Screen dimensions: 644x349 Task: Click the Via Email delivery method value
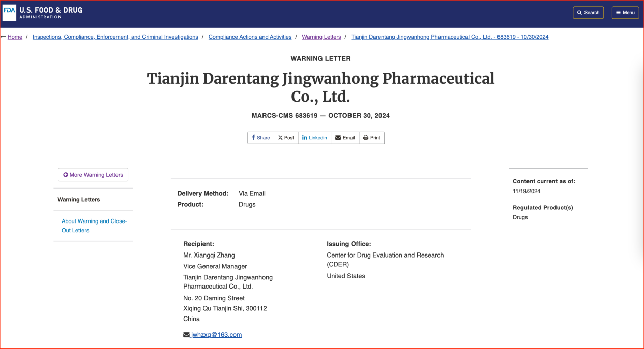tap(252, 193)
